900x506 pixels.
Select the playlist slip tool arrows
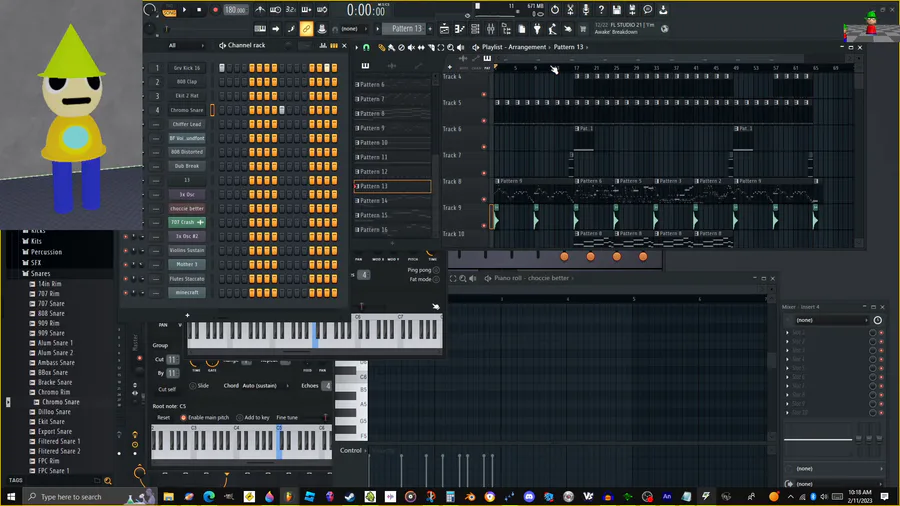point(421,48)
